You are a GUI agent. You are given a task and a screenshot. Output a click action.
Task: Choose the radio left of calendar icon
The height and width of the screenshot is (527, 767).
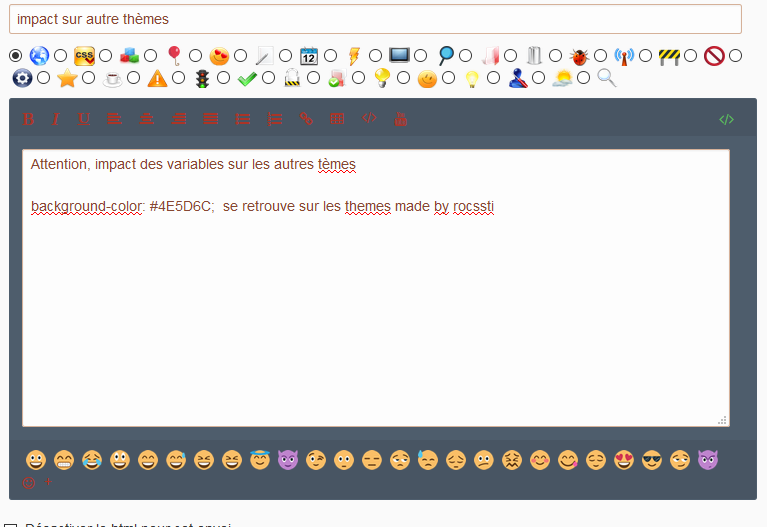coord(286,55)
